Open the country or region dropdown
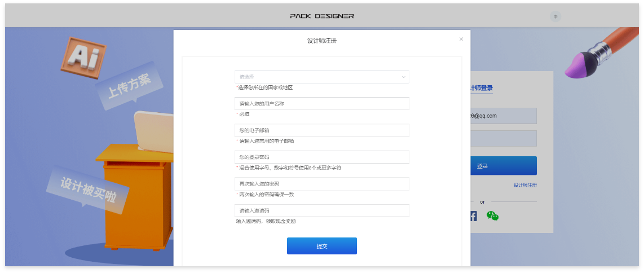The width and height of the screenshot is (644, 273). point(321,77)
